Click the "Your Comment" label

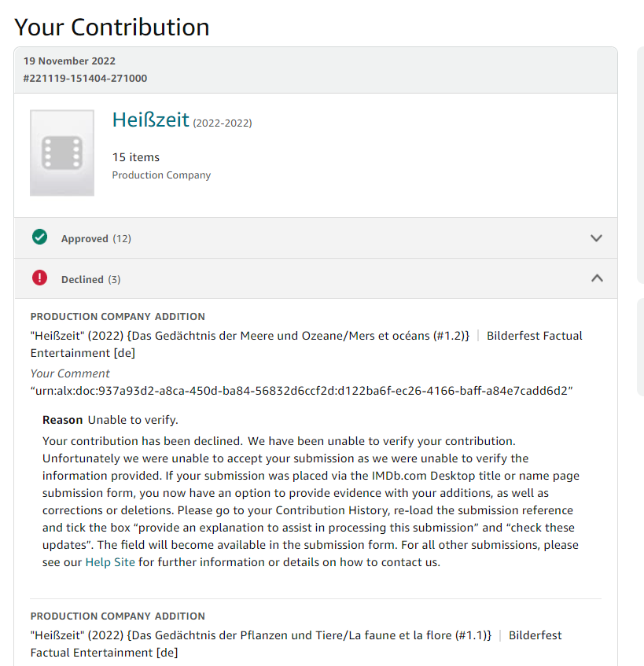click(x=70, y=373)
